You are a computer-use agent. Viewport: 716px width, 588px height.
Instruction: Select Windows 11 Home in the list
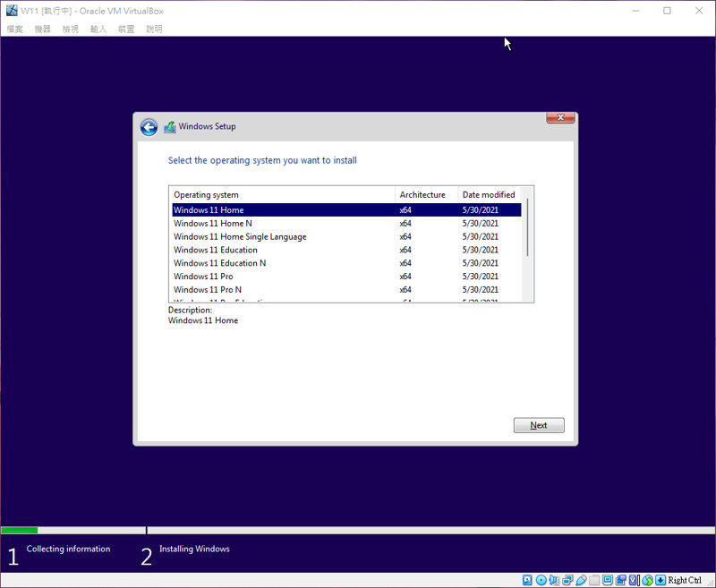coord(346,210)
